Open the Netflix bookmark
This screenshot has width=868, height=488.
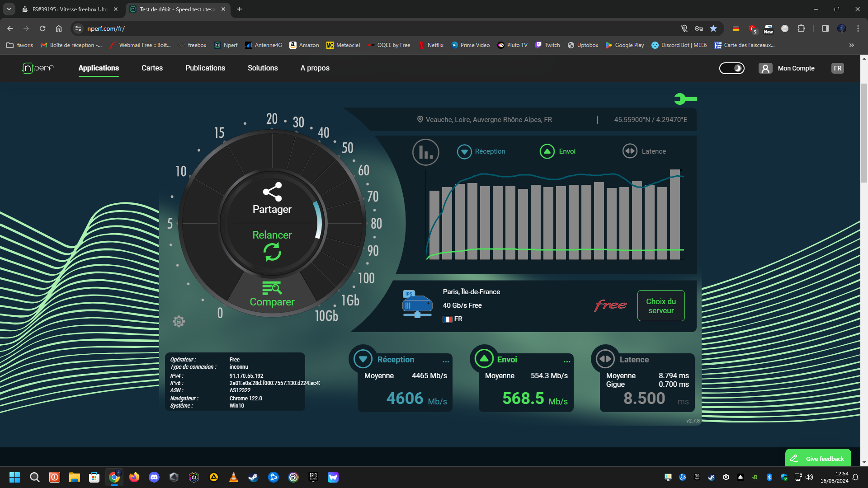click(431, 45)
